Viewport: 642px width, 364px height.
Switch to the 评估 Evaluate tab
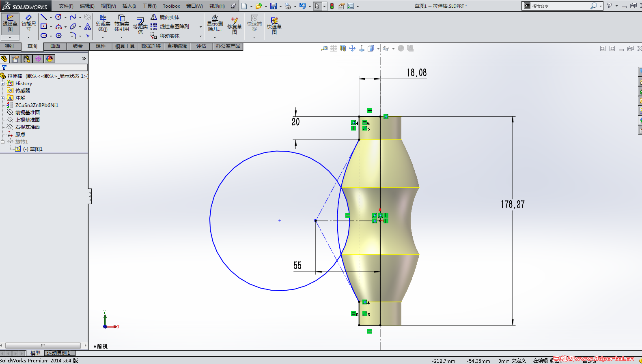pos(201,46)
